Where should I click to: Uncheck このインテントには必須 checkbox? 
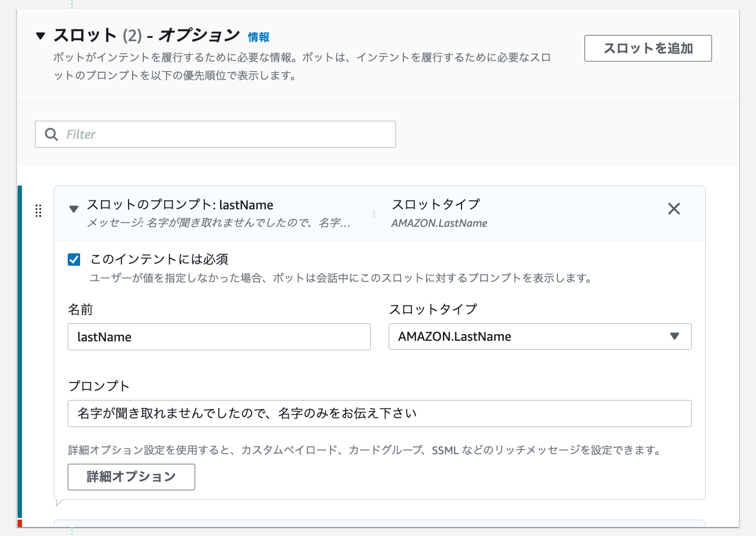pyautogui.click(x=74, y=260)
